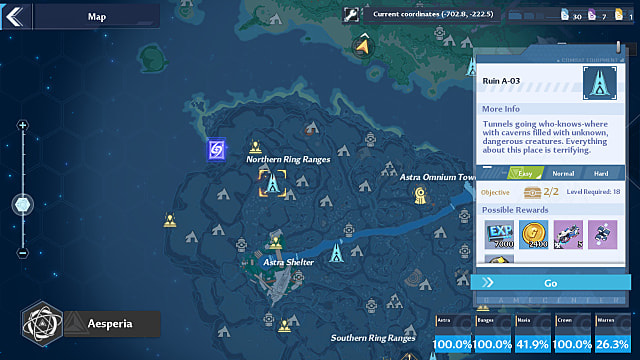Viewport: 640px width, 360px height.
Task: View the fourth purple reward item
Action: (602, 235)
